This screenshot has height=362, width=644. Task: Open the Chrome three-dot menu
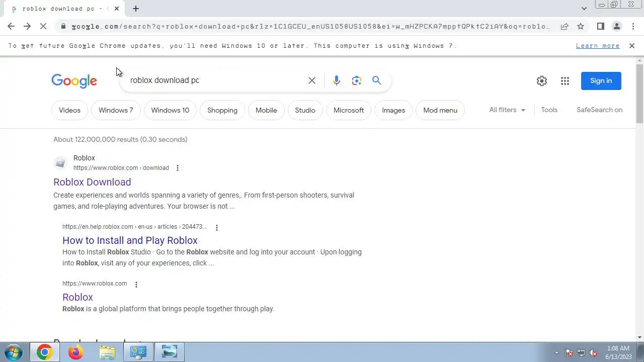(x=633, y=26)
